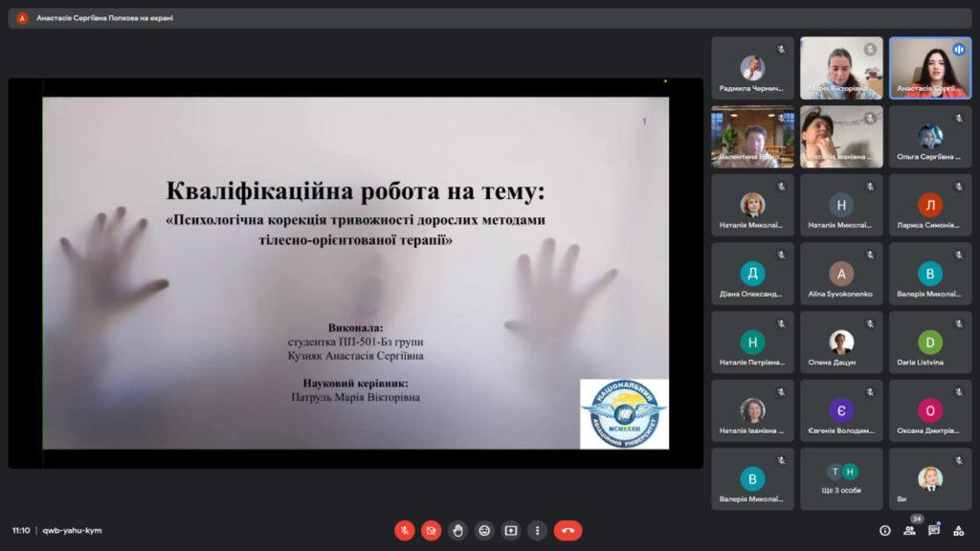Open the activities panel icon
The height and width of the screenshot is (551, 980).
click(x=958, y=530)
